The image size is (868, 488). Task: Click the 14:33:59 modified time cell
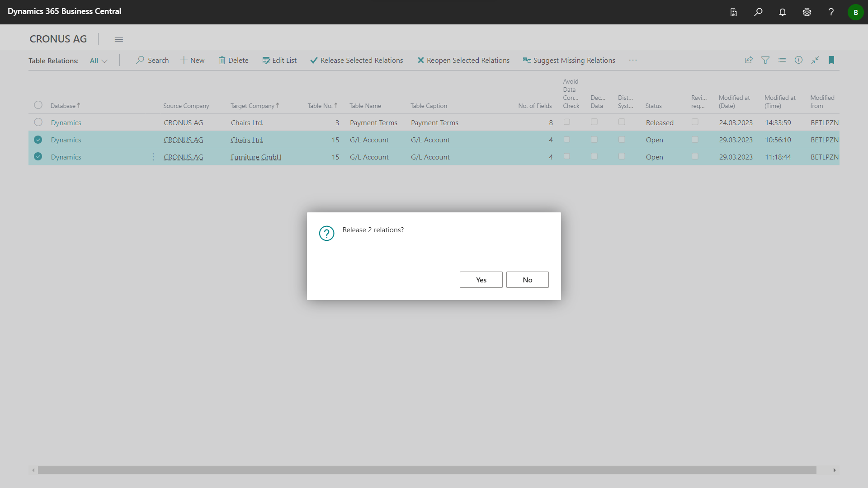coord(778,122)
